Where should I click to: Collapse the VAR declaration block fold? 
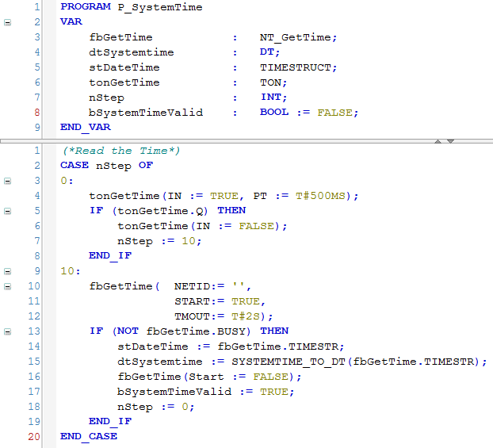(x=8, y=22)
